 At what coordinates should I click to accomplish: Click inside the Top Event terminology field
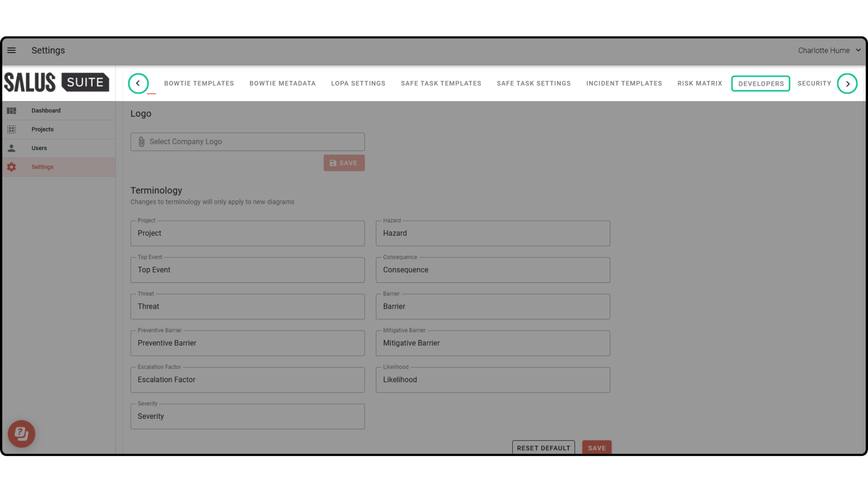tap(247, 270)
